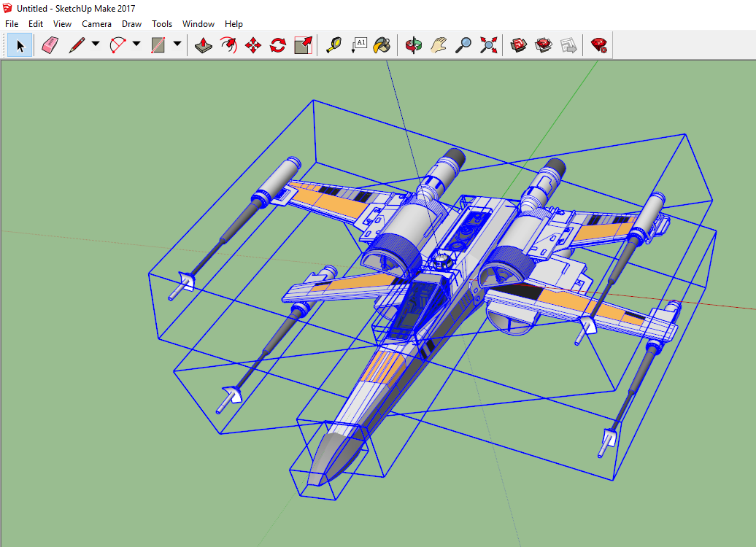Open the Camera menu

[96, 23]
